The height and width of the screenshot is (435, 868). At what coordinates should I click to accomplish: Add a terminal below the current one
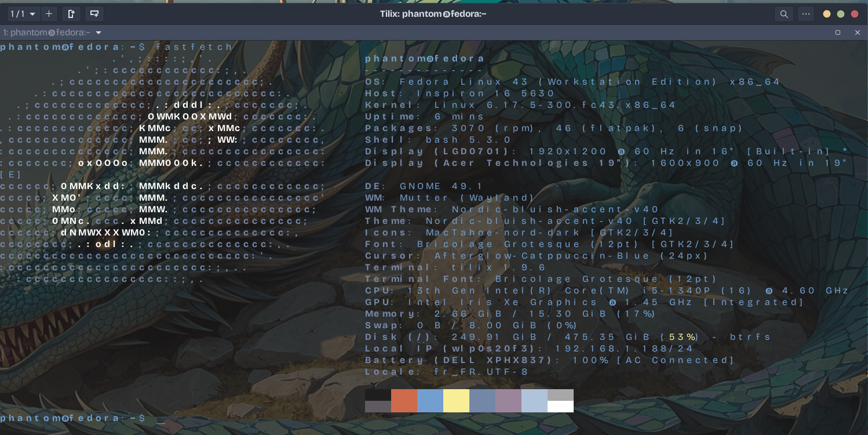94,14
